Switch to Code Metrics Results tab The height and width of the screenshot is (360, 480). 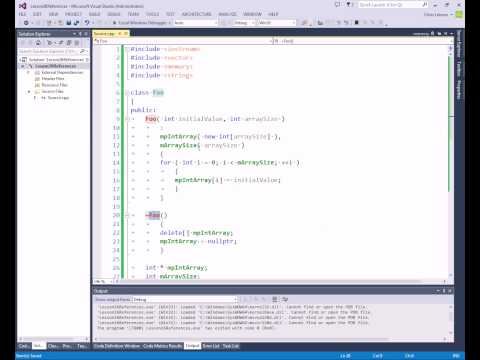[163, 346]
